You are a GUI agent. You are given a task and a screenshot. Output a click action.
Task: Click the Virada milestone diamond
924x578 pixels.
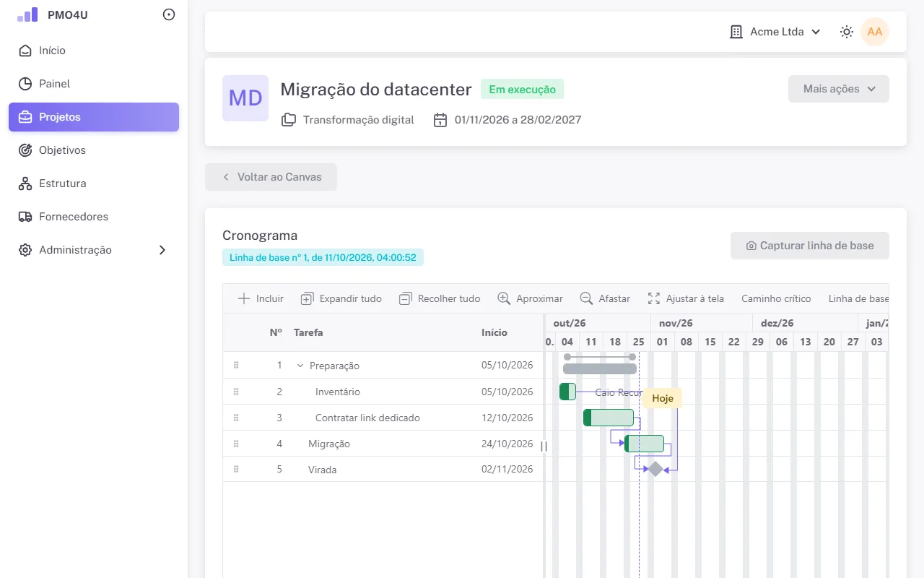click(655, 469)
